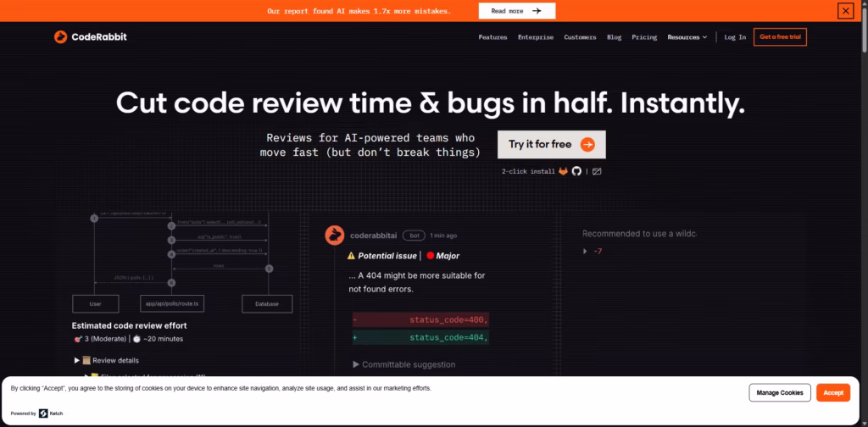Screen dimensions: 868x427
Task: Open the Resources dropdown menu
Action: [687, 37]
